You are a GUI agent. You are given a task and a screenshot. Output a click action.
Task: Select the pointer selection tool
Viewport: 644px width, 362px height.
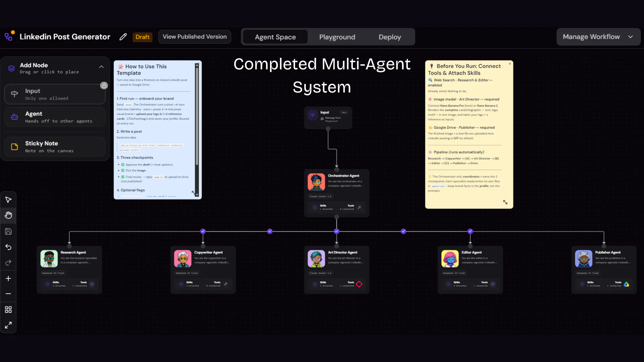coord(8,200)
